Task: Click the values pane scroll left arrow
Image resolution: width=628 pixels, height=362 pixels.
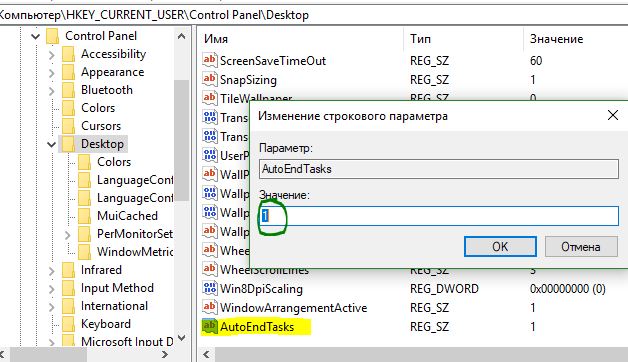Action: tap(206, 354)
